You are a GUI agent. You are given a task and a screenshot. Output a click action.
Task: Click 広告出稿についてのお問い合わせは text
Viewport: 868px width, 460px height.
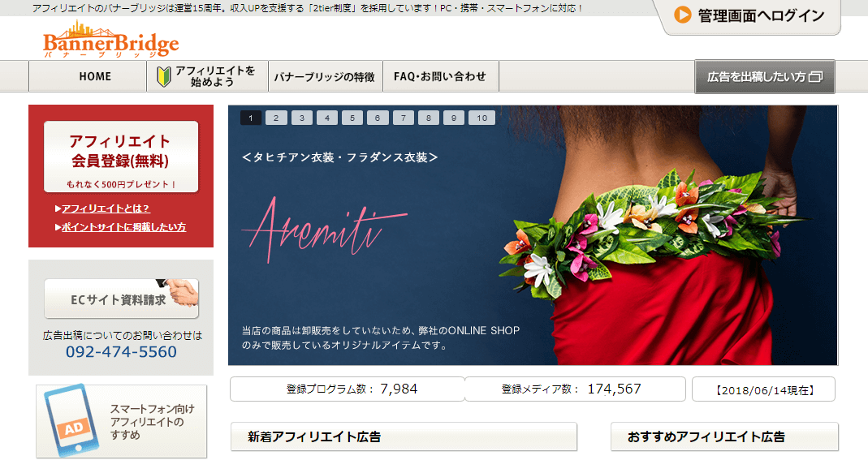pos(123,335)
